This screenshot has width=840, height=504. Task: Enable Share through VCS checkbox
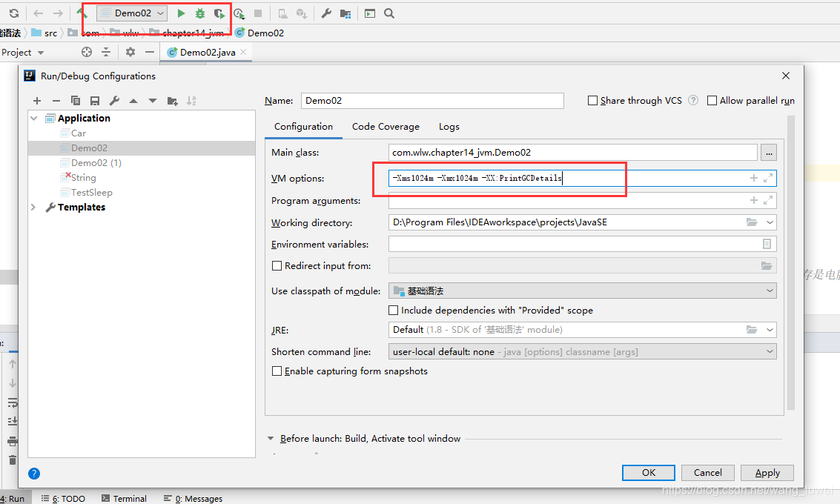pyautogui.click(x=592, y=101)
